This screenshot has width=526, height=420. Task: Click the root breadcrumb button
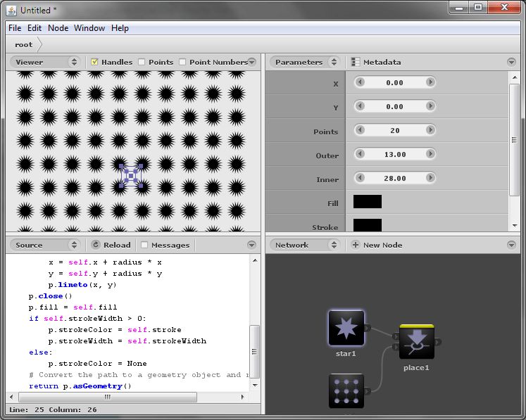pyautogui.click(x=24, y=44)
